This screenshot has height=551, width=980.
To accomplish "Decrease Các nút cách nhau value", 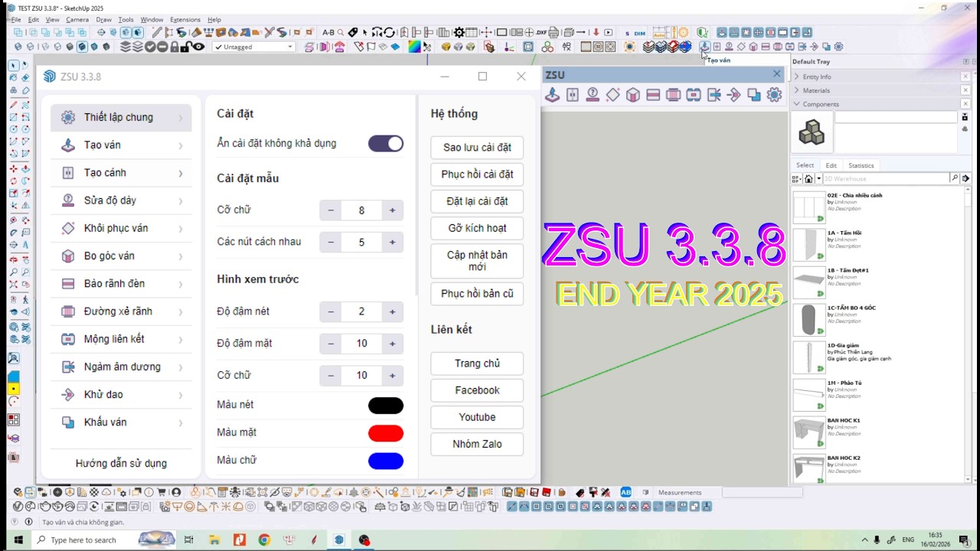I will (331, 242).
